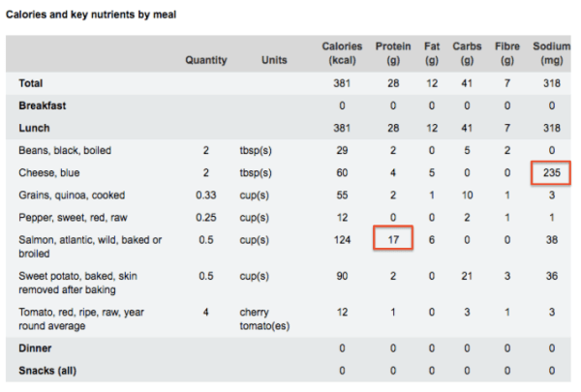
Task: Click 'Pepper, sweet, red, raw' entry
Action: 72,217
